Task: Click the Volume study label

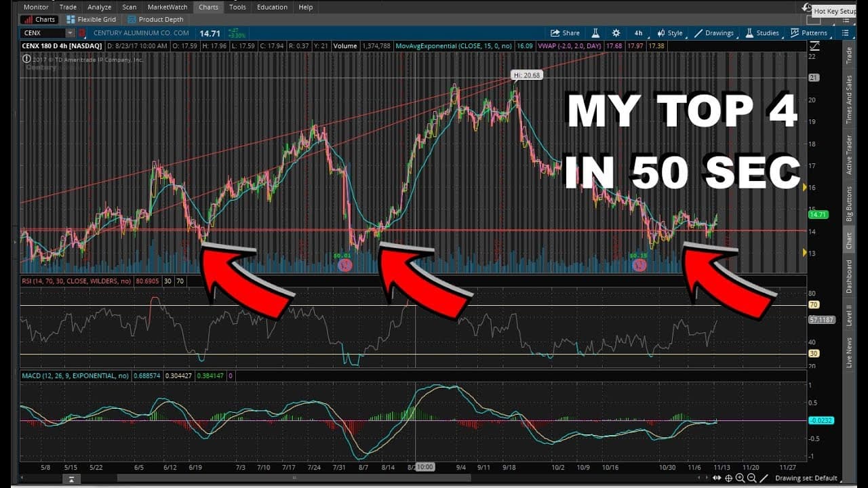Action: click(x=345, y=46)
